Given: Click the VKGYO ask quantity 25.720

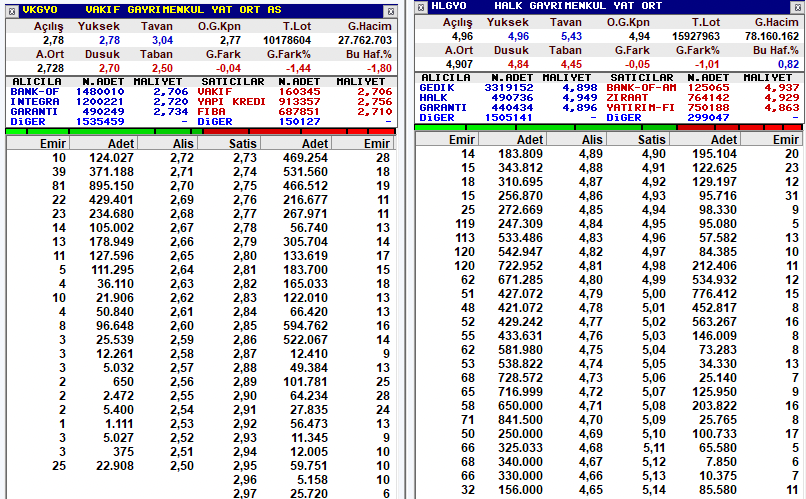Looking at the screenshot, I should click(308, 494).
